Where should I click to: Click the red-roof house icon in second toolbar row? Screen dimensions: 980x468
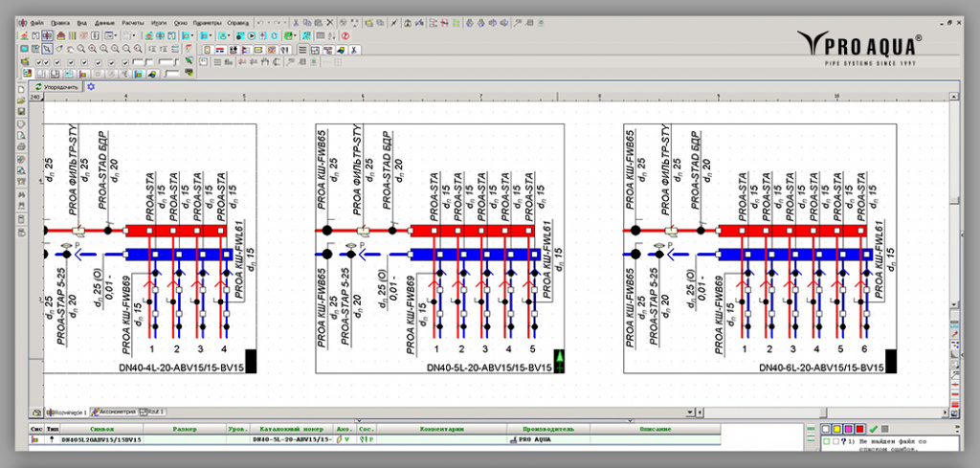61,35
